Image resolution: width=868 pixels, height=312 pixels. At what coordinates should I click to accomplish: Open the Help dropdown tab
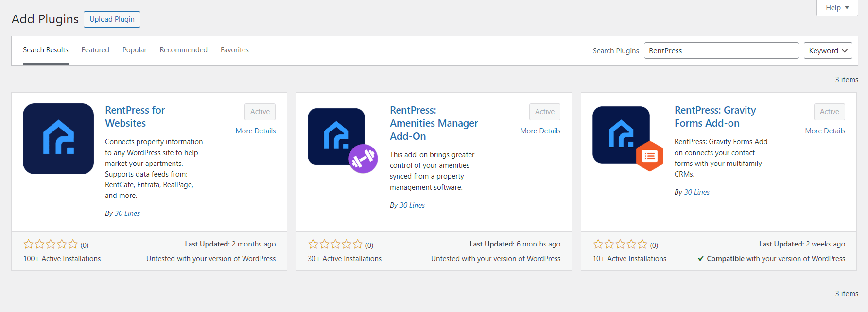[837, 8]
